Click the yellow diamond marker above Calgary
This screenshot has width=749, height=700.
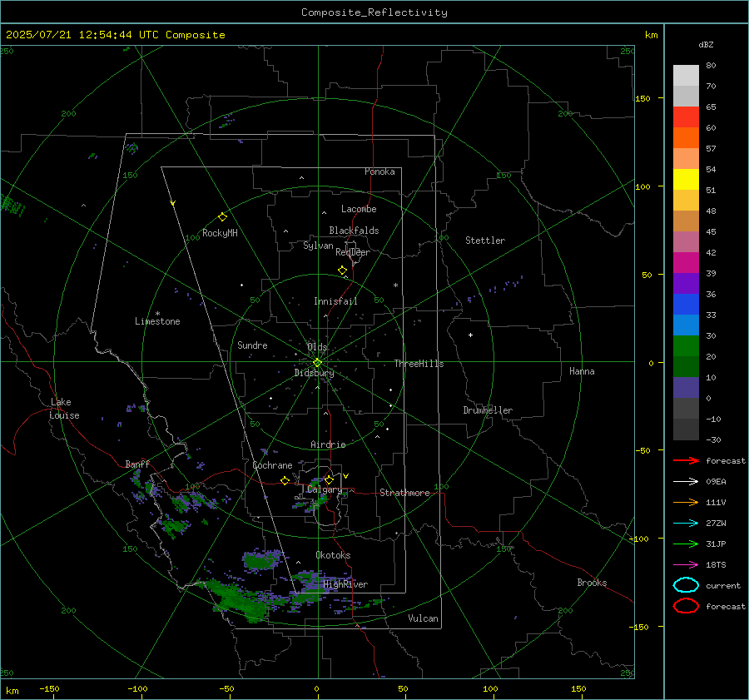(x=329, y=479)
